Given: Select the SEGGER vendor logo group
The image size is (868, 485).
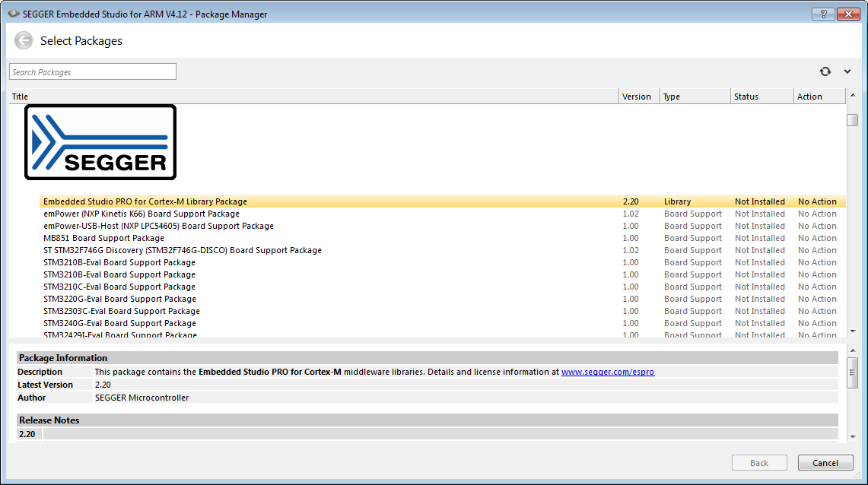Looking at the screenshot, I should click(100, 142).
